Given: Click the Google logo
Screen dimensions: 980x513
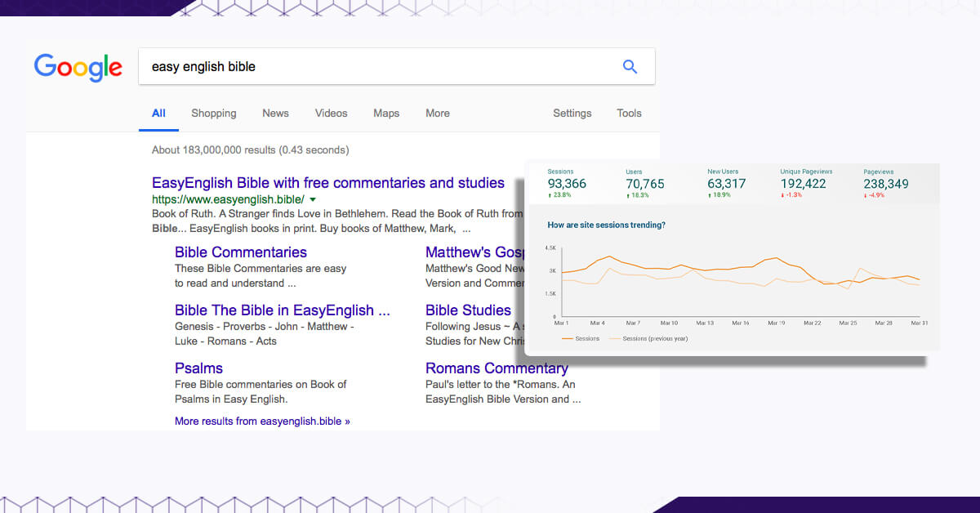Looking at the screenshot, I should point(78,67).
